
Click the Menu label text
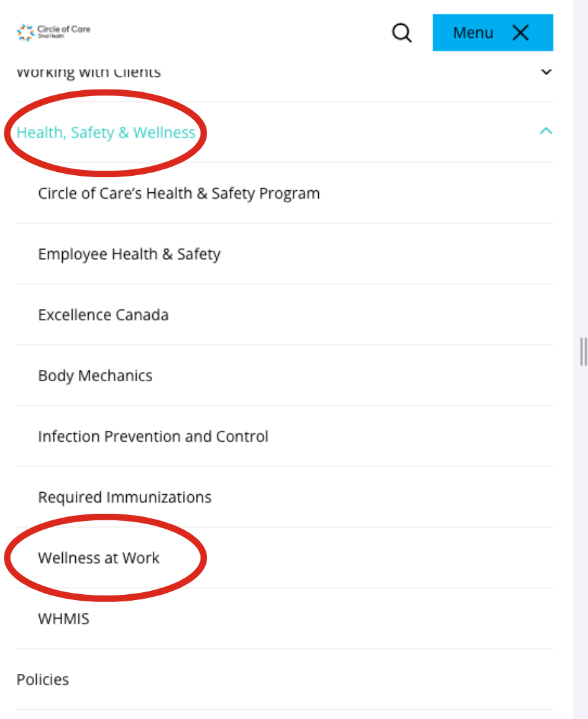(x=473, y=33)
